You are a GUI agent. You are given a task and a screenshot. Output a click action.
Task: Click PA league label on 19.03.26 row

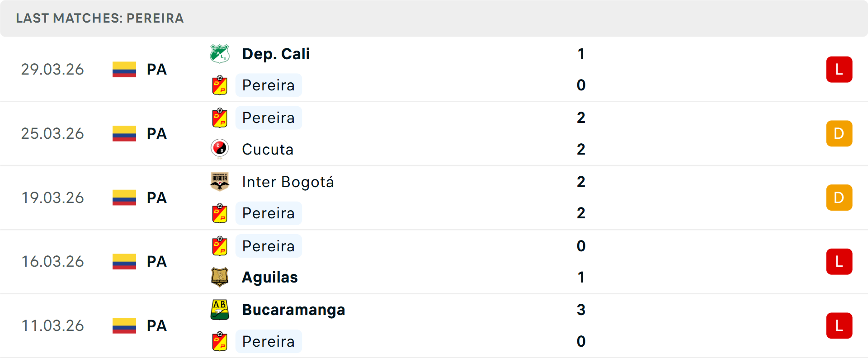tap(157, 198)
